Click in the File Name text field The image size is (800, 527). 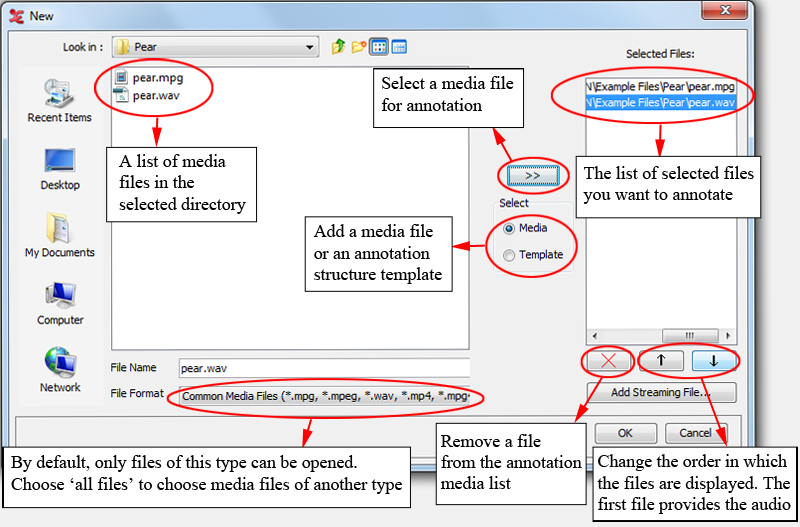point(323,368)
